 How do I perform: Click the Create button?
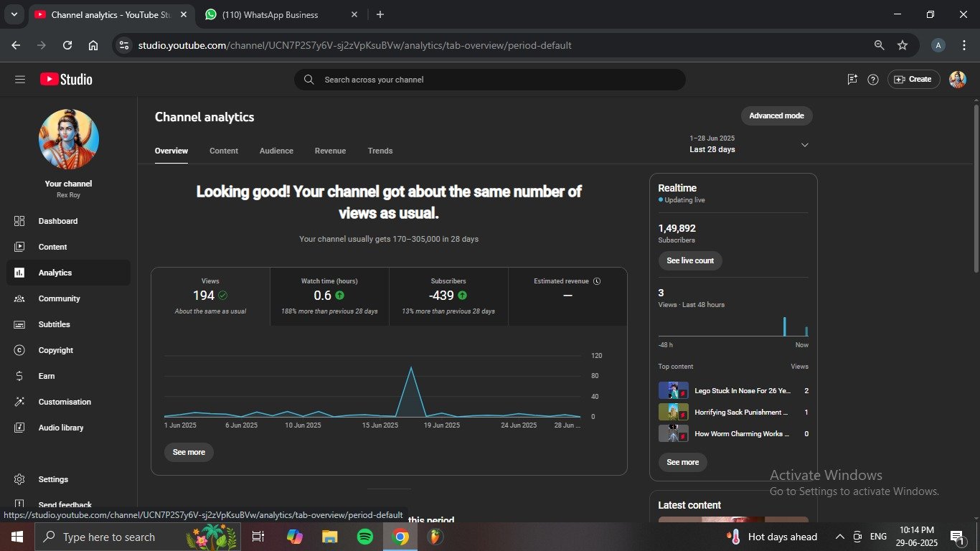[913, 80]
